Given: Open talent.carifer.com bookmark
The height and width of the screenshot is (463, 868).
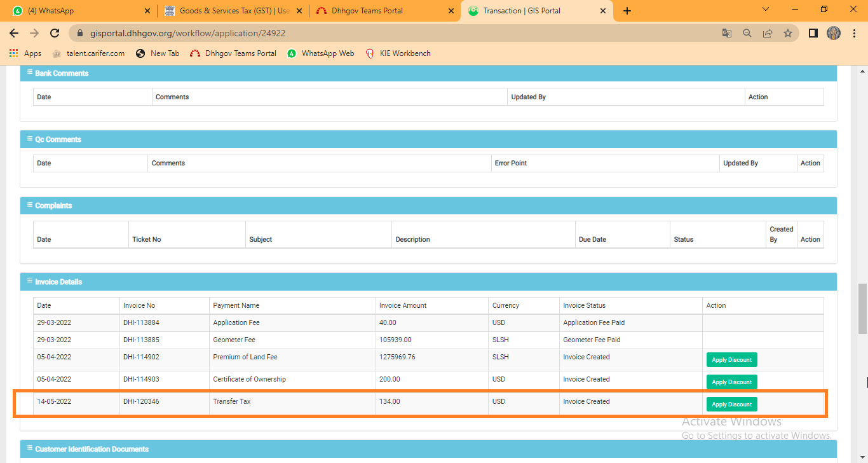Looking at the screenshot, I should (x=88, y=53).
